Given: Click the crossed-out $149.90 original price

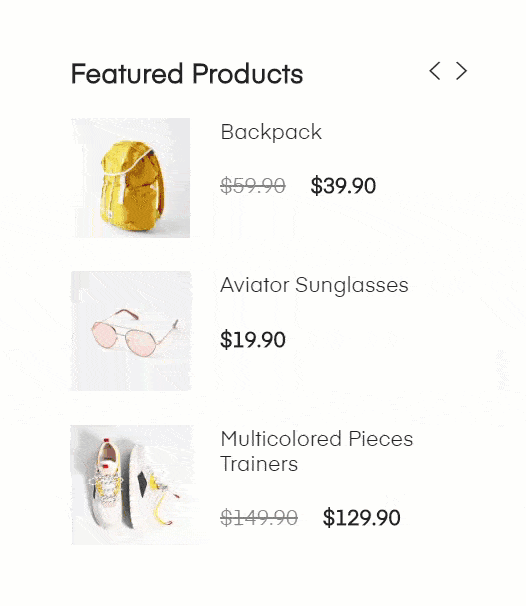Looking at the screenshot, I should pos(259,517).
